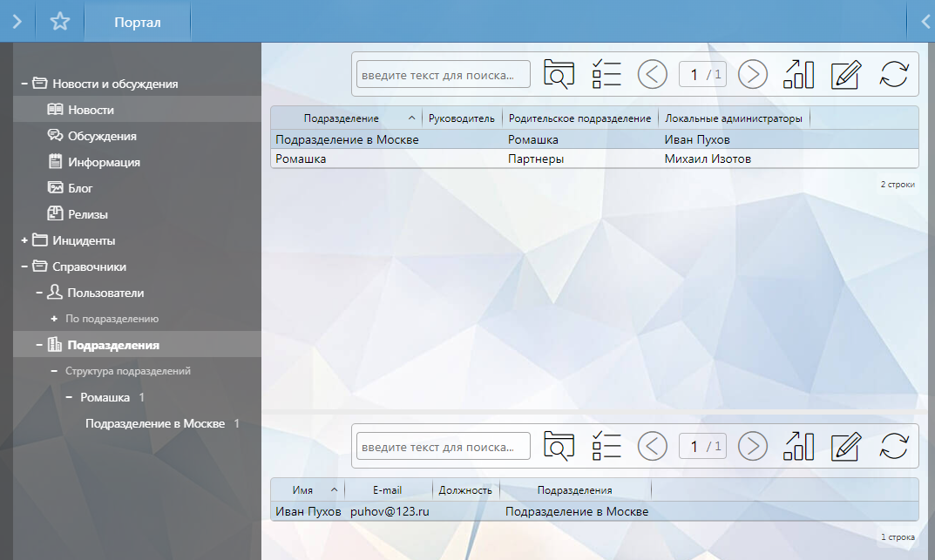Viewport: 935px width, 560px height.
Task: Expand sidebar with top-left chevron arrow
Action: 17,22
